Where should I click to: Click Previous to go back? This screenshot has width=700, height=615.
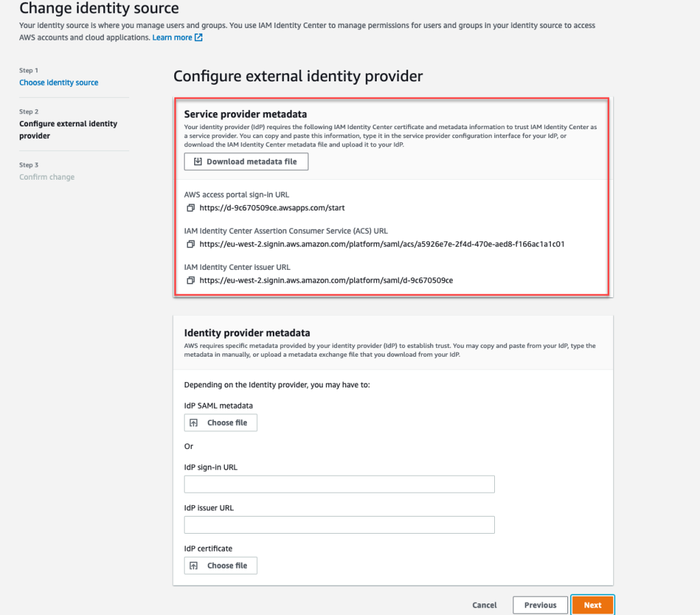(x=540, y=605)
